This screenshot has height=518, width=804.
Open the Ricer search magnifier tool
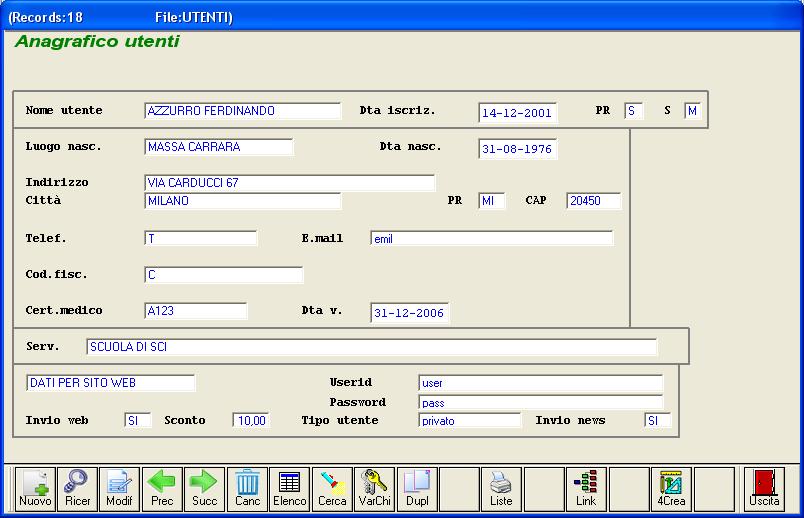(x=77, y=489)
